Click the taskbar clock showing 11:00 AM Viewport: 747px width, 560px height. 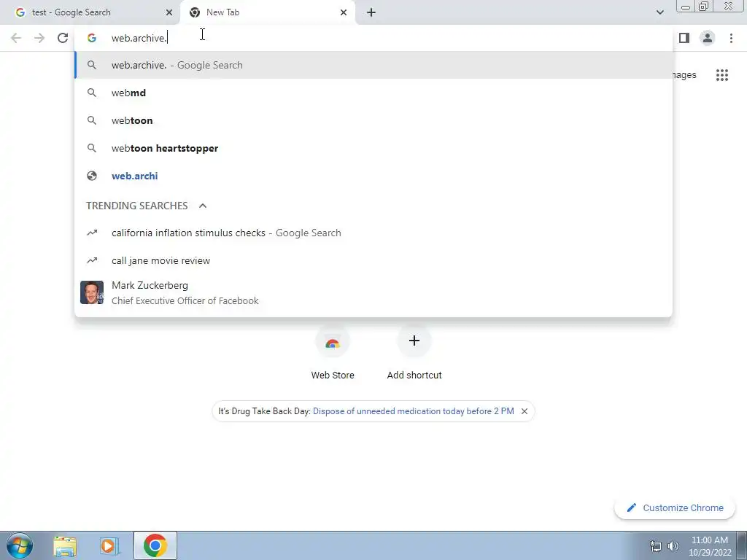click(710, 546)
